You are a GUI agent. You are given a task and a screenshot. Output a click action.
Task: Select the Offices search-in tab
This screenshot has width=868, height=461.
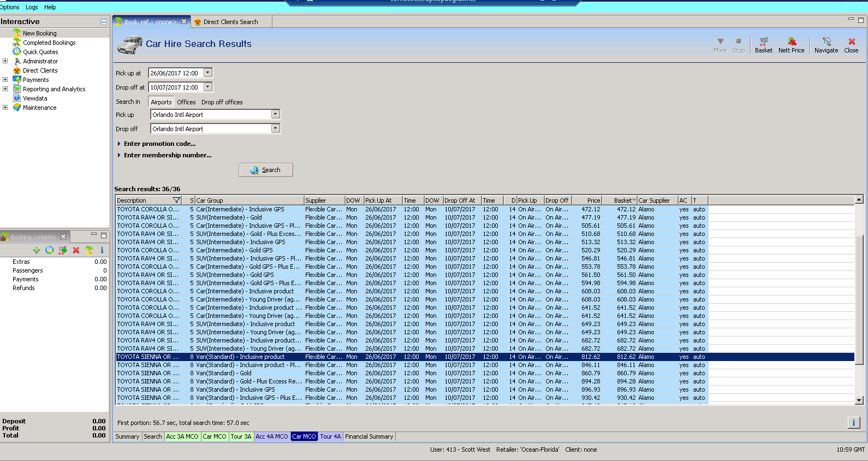click(186, 102)
